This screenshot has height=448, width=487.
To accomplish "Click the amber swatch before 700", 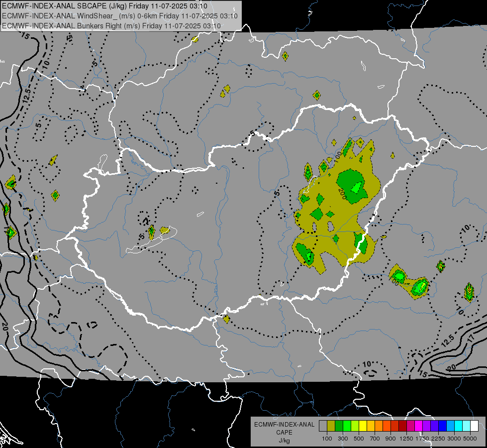I will coord(371,426).
